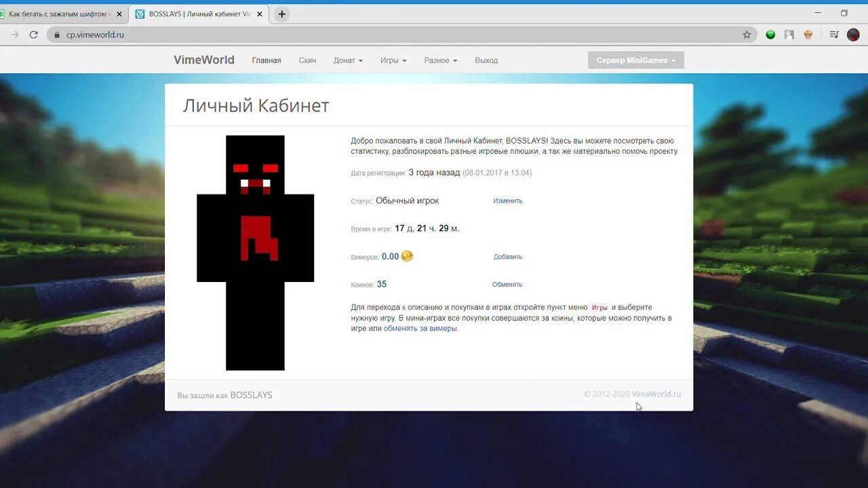868x488 pixels.
Task: Expand the Донат dropdown menu
Action: (348, 60)
